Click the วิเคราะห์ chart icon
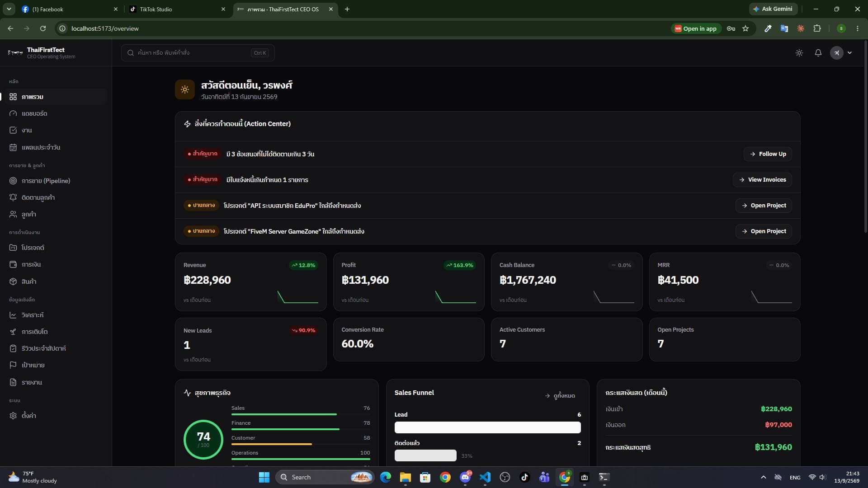This screenshot has height=488, width=868. click(x=13, y=315)
